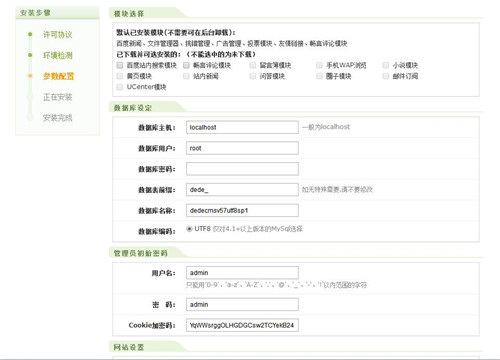The width and height of the screenshot is (500, 360).
Task: Check the 畅言评论模块 checkbox
Action: click(x=186, y=65)
